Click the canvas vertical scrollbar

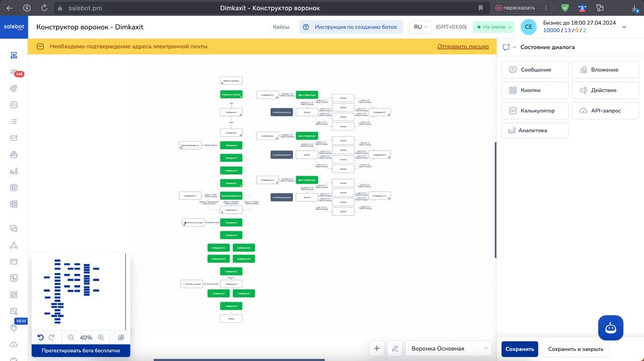pyautogui.click(x=496, y=200)
